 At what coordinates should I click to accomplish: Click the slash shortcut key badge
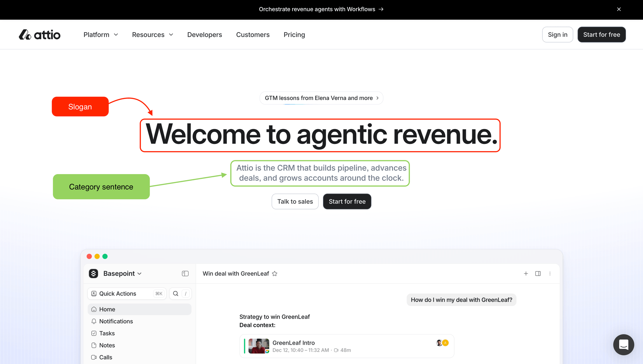[186, 293]
